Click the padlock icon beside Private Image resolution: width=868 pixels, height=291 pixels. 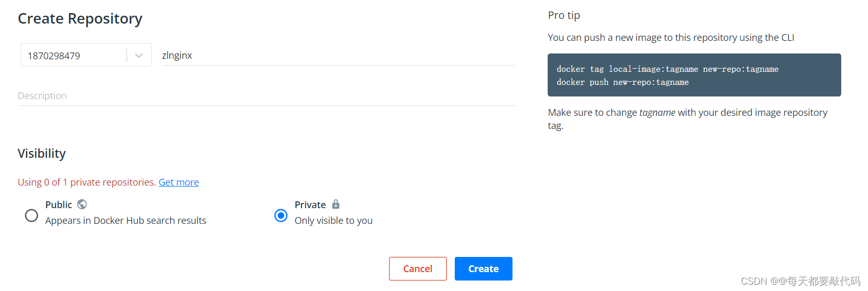(336, 204)
